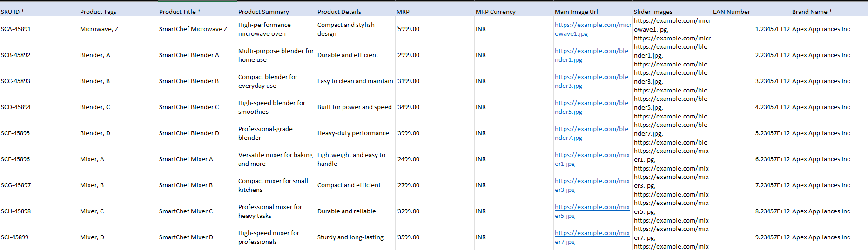Select the SmartChef Blender C title cell
This screenshot has height=250, width=868.
coord(197,107)
